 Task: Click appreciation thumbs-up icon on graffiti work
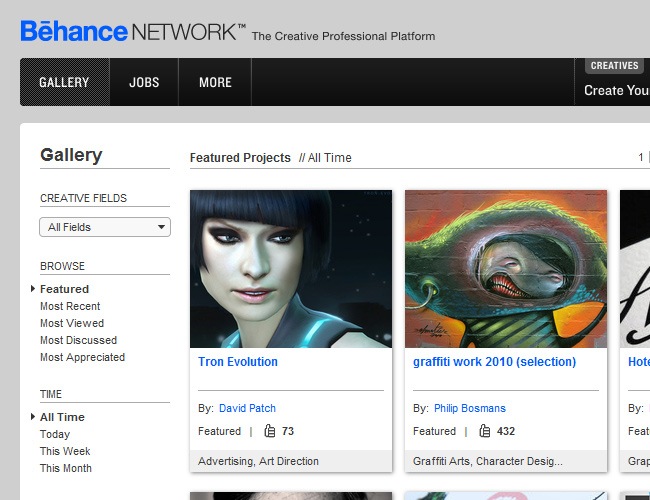(x=484, y=431)
